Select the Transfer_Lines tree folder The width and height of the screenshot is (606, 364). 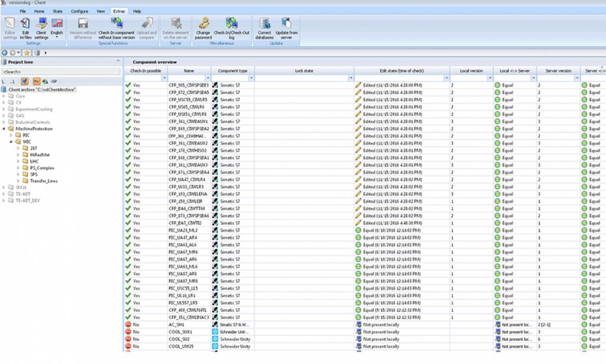[x=43, y=181]
